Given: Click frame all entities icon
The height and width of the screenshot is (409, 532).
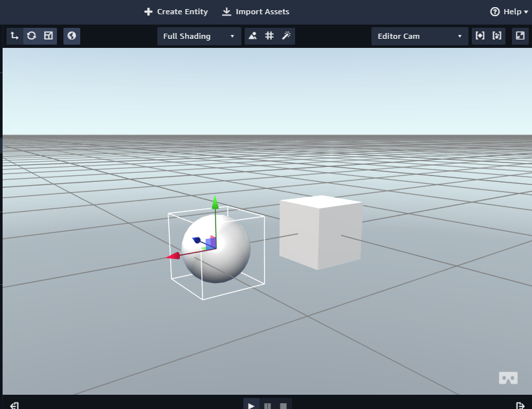Looking at the screenshot, I should coord(496,36).
